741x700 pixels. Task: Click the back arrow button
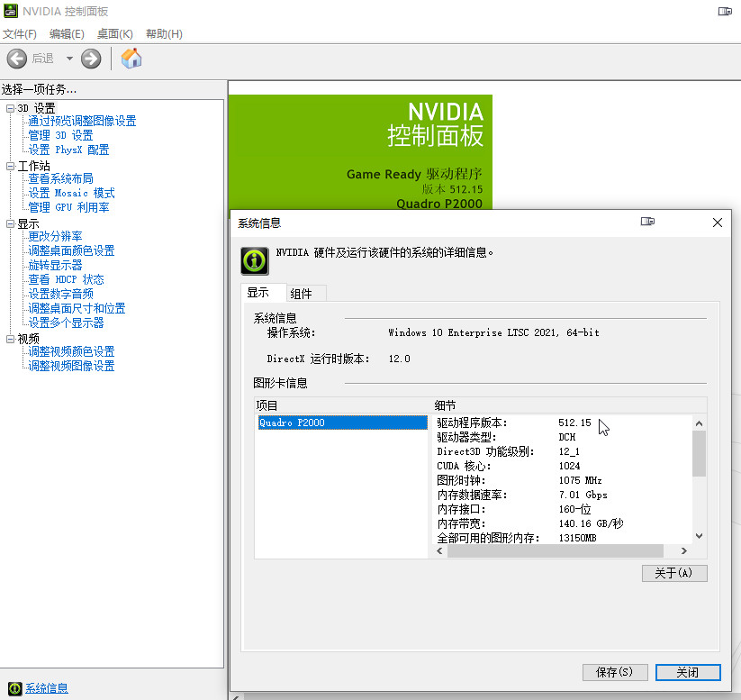(16, 59)
